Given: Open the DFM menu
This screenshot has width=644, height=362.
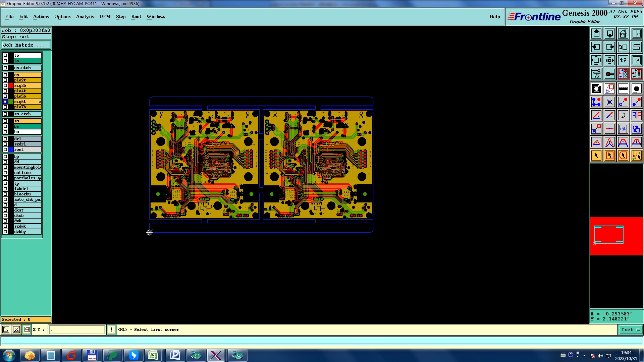Looking at the screenshot, I should click(105, 16).
